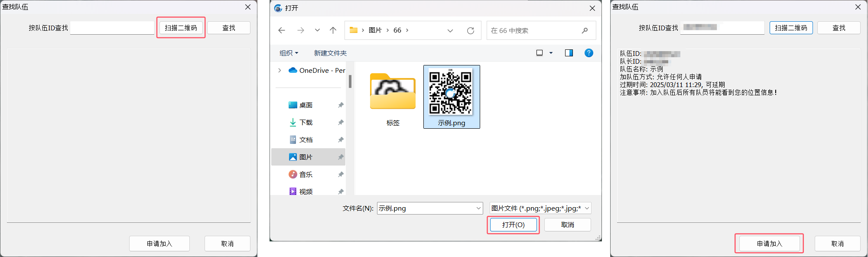Click the folder icon in address bar

[354, 30]
